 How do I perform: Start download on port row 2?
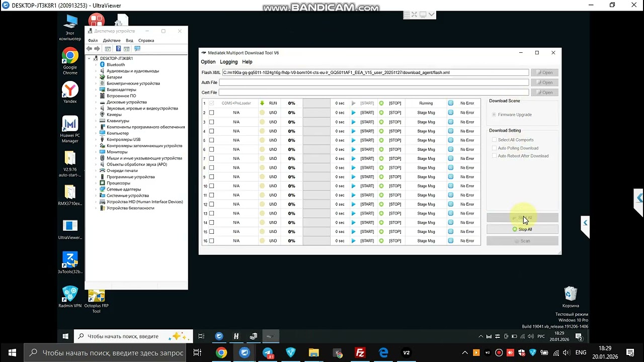click(353, 113)
